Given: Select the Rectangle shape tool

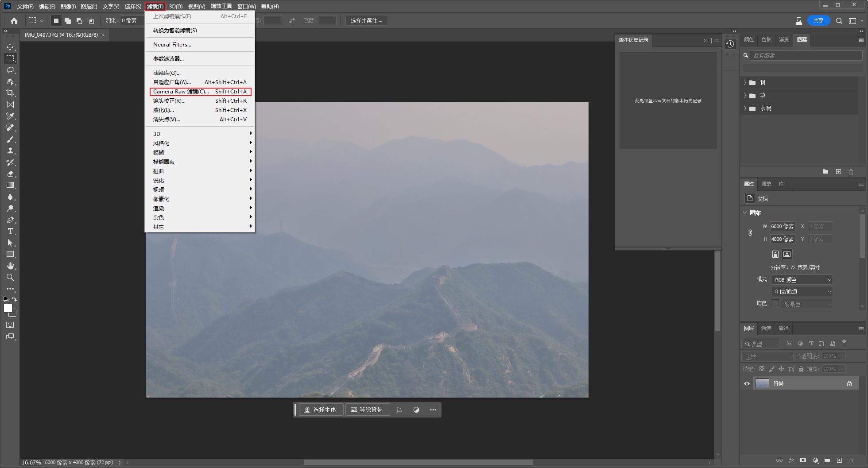Looking at the screenshot, I should click(x=10, y=254).
